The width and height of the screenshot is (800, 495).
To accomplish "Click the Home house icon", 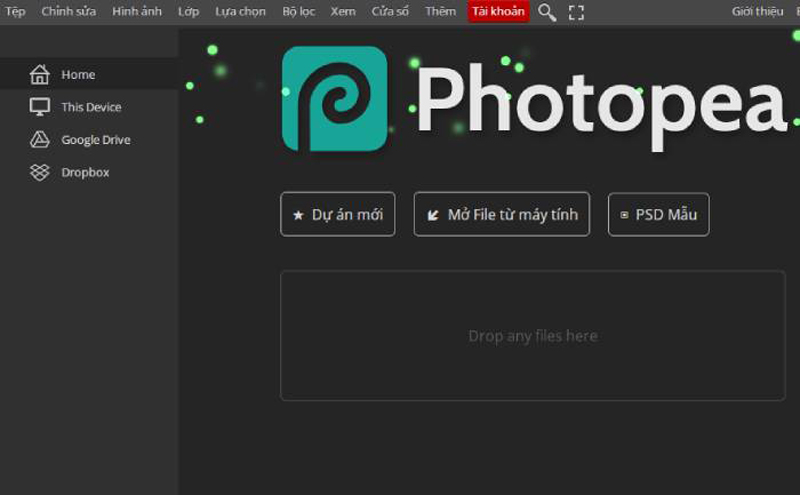I will (x=39, y=75).
